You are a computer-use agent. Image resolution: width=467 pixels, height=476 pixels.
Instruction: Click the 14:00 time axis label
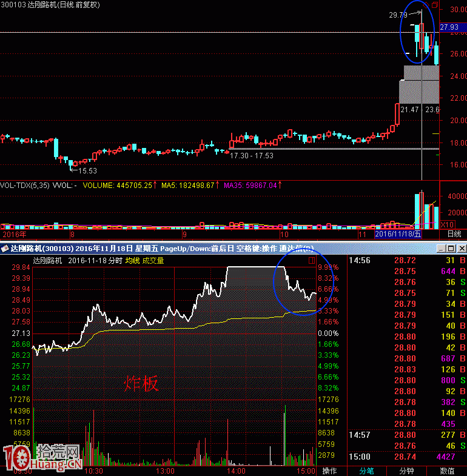click(x=237, y=471)
